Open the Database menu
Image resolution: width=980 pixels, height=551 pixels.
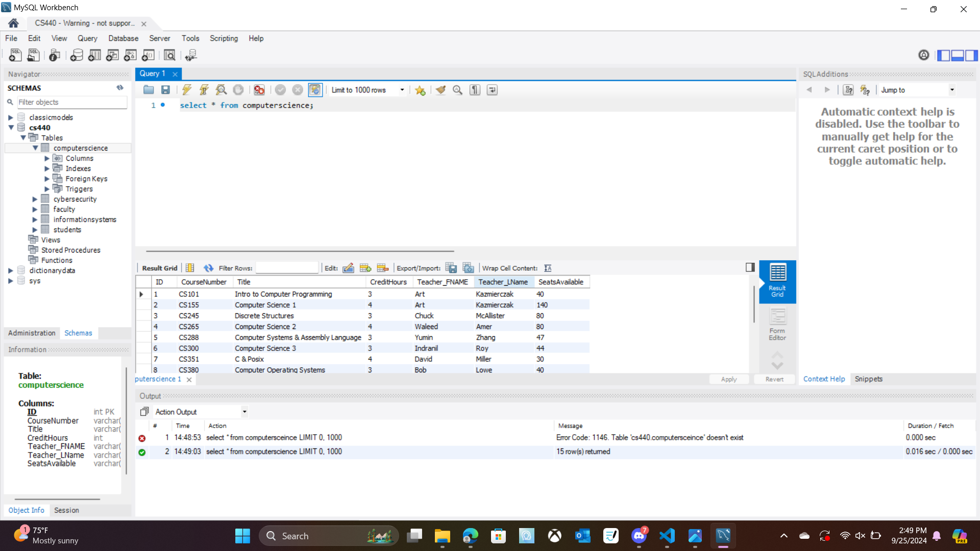pos(123,38)
